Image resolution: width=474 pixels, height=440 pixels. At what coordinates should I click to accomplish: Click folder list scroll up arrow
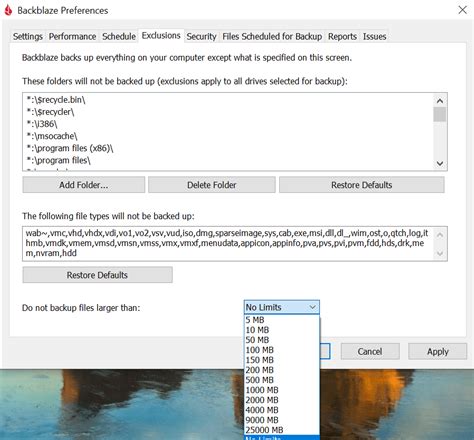pos(440,101)
